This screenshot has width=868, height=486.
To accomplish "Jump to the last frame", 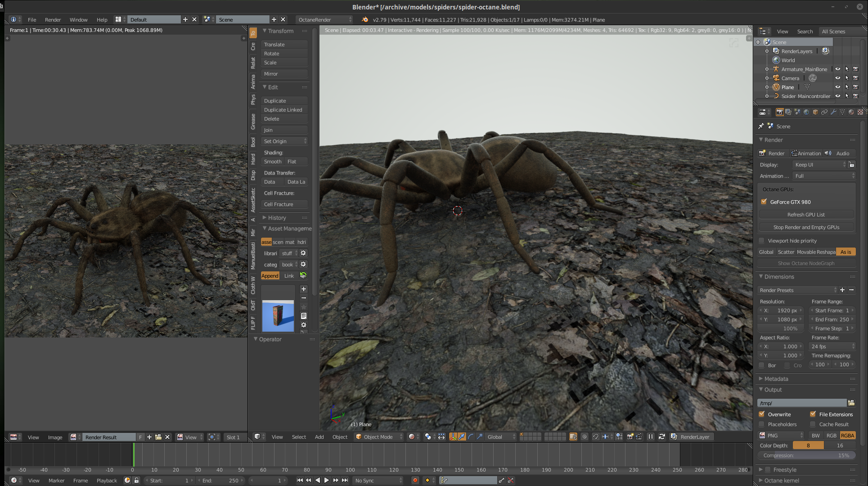I will (345, 481).
